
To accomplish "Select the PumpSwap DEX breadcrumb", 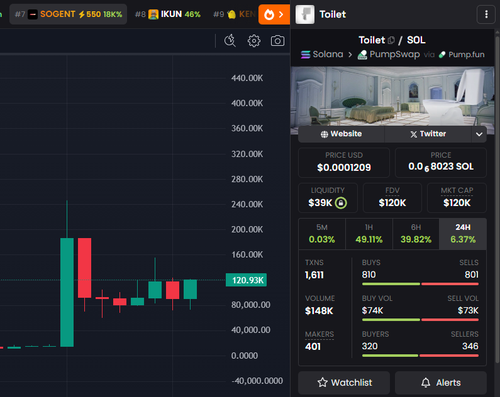I will click(x=389, y=54).
